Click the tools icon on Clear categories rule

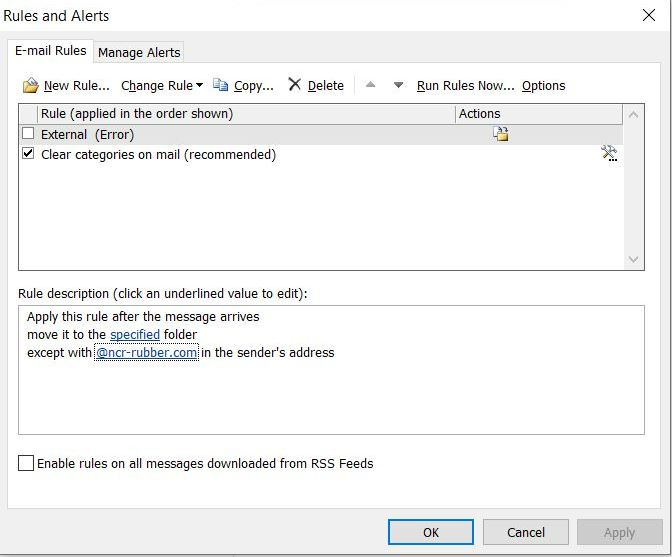[x=608, y=154]
